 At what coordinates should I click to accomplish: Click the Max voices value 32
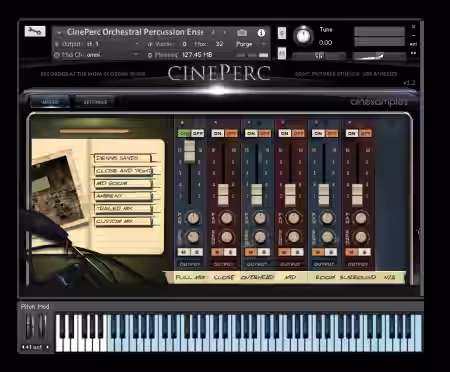pos(219,44)
